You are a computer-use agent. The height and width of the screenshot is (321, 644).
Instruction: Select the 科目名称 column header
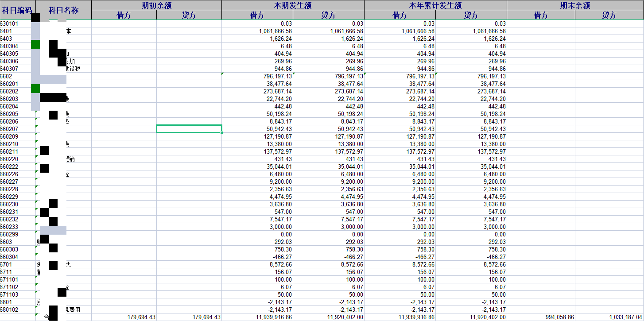(63, 10)
